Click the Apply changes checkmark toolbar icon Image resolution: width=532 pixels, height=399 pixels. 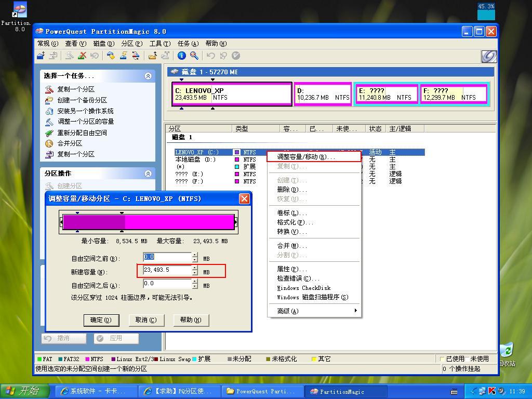pyautogui.click(x=236, y=56)
